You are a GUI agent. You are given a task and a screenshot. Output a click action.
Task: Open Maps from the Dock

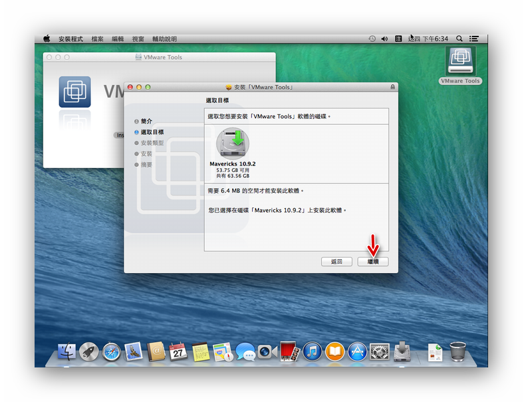223,352
